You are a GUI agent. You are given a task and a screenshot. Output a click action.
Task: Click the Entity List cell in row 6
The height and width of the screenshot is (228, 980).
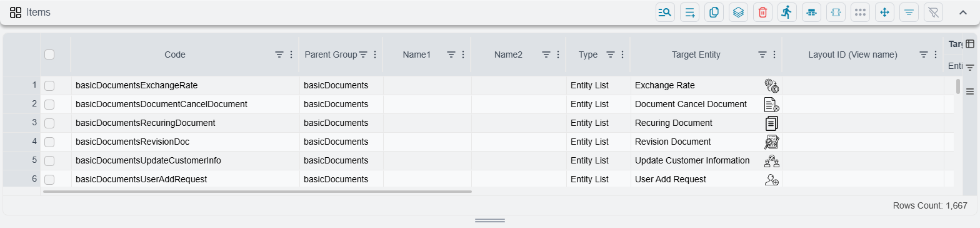click(x=598, y=180)
